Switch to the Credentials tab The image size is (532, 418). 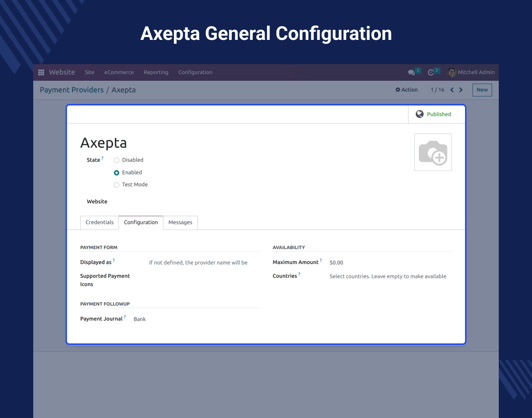click(99, 223)
